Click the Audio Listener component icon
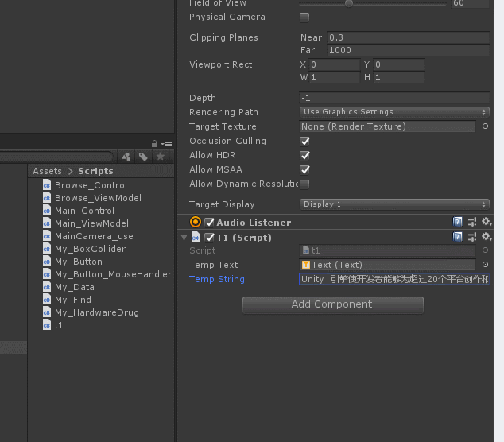 (196, 222)
